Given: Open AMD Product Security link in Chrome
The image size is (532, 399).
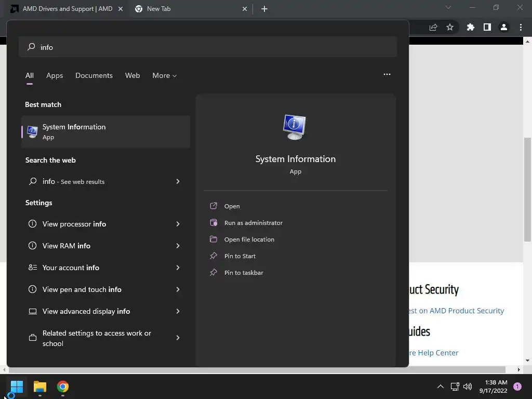Looking at the screenshot, I should point(456,311).
